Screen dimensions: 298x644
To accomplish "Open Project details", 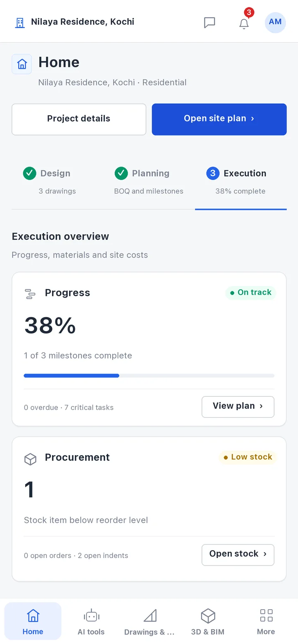I will pos(79,119).
